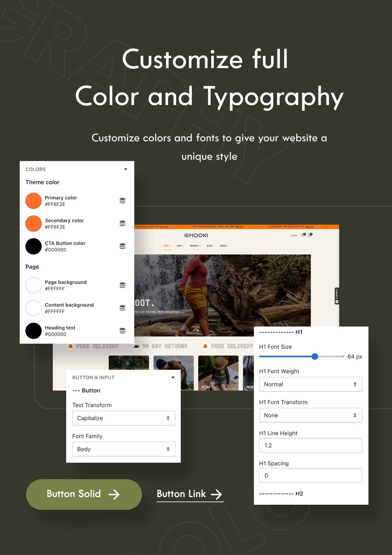Click the Button Link link
This screenshot has width=392, height=555.
190,494
